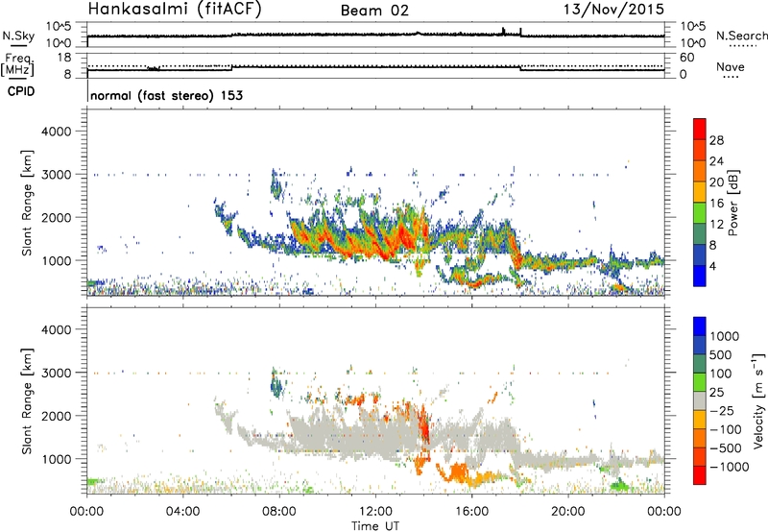Click the 'CPID' row label
This screenshot has width=768, height=532.
[x=21, y=91]
